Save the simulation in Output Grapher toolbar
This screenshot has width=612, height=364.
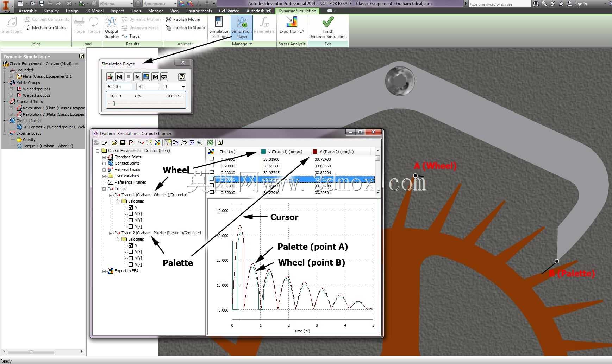(x=123, y=143)
